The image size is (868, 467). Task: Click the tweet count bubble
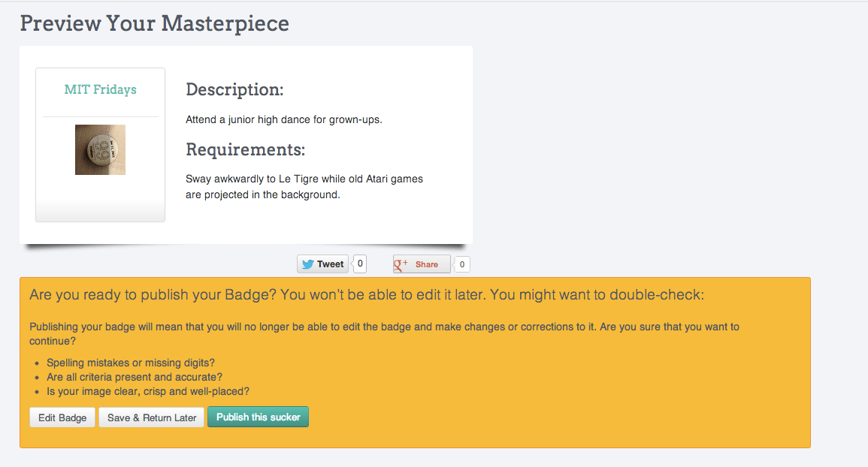[x=360, y=264]
